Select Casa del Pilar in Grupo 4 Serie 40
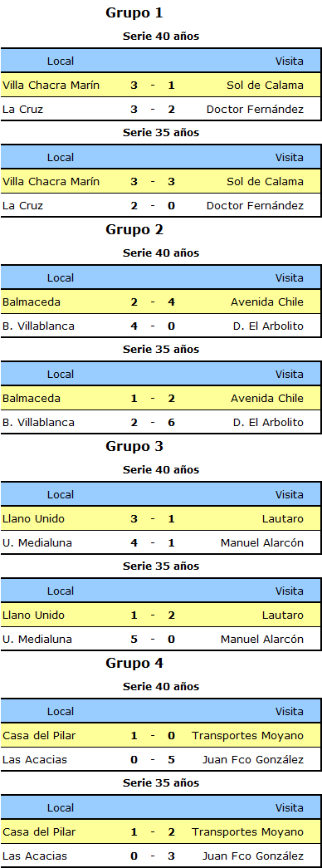The height and width of the screenshot is (868, 322). 39,736
